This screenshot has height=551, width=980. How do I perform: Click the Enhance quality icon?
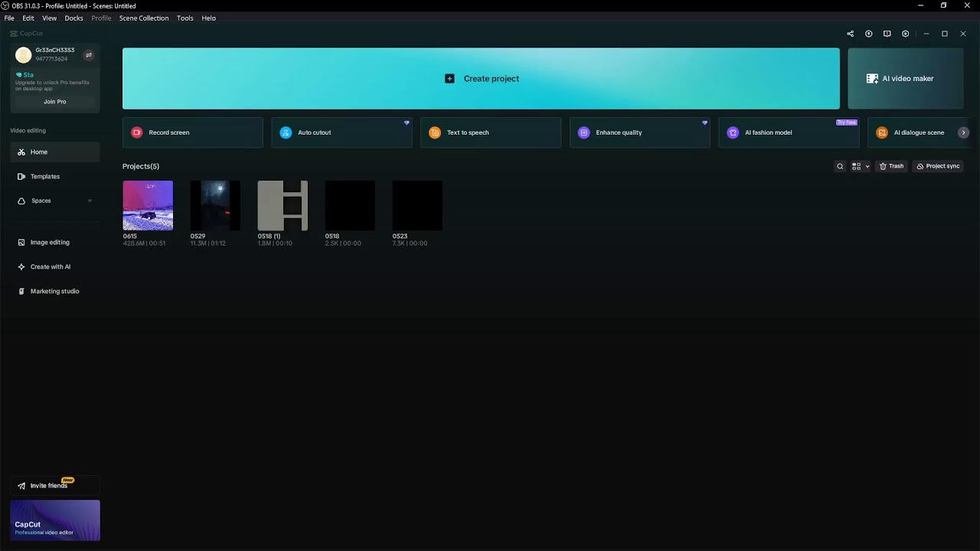pos(584,132)
